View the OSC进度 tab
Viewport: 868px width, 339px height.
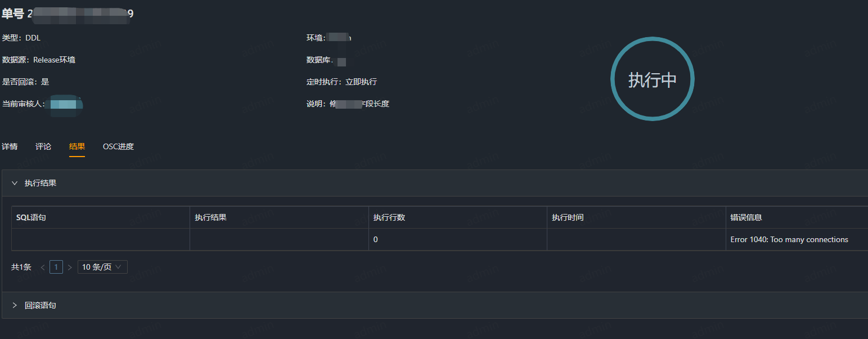118,146
